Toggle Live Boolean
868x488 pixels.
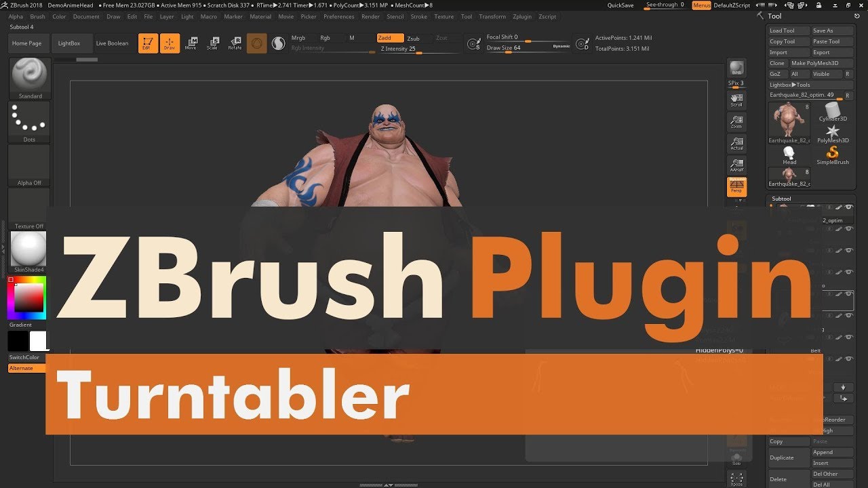click(112, 43)
